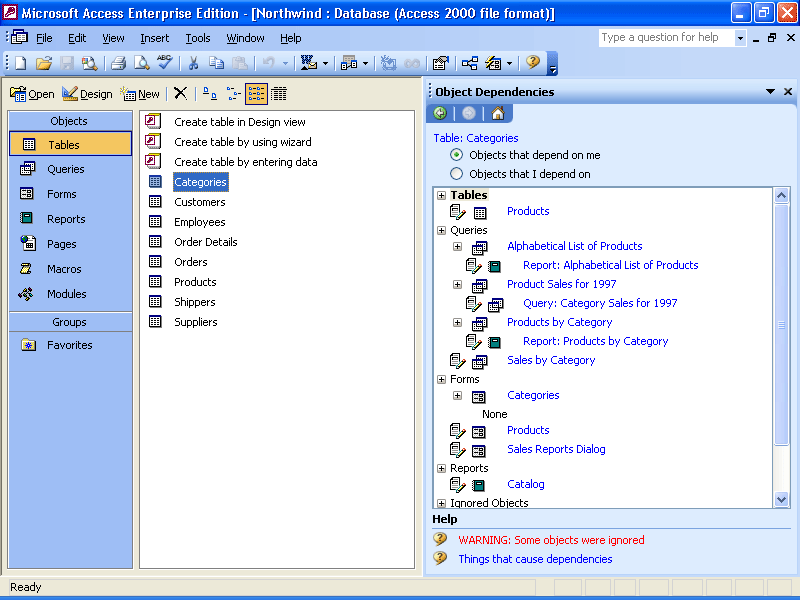Screen dimensions: 800x600
Task: Select 'Objects that I depend on' radio
Action: [x=456, y=174]
